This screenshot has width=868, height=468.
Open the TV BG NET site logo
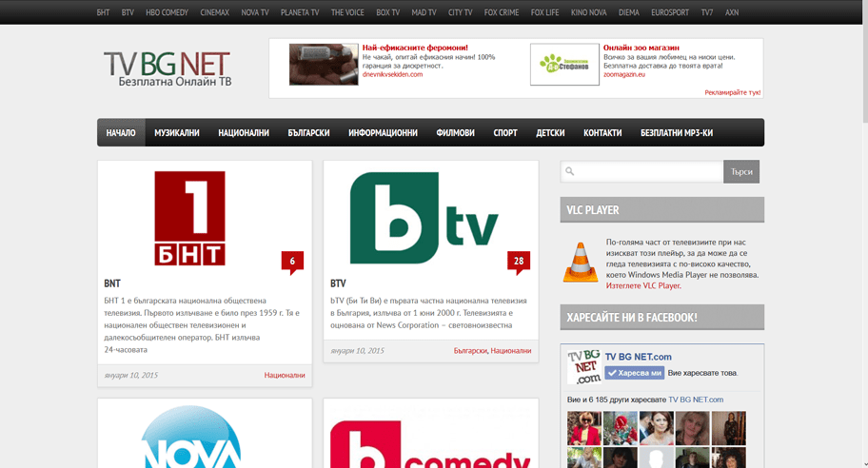167,69
